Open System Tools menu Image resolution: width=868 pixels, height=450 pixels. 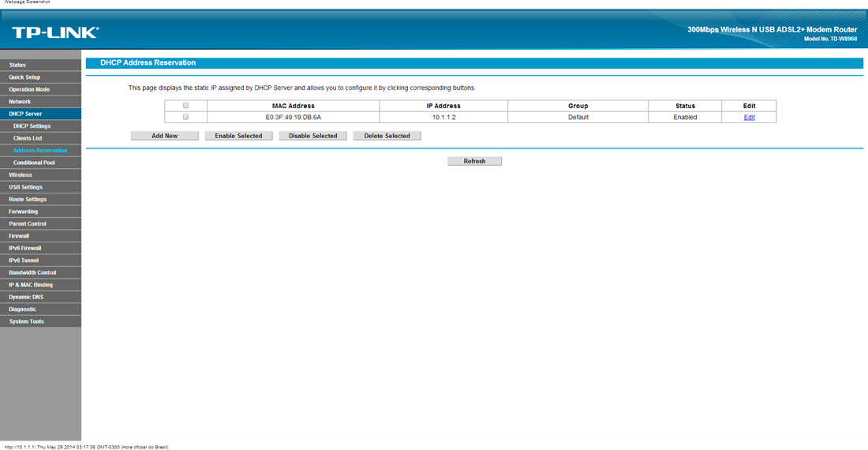coord(40,321)
